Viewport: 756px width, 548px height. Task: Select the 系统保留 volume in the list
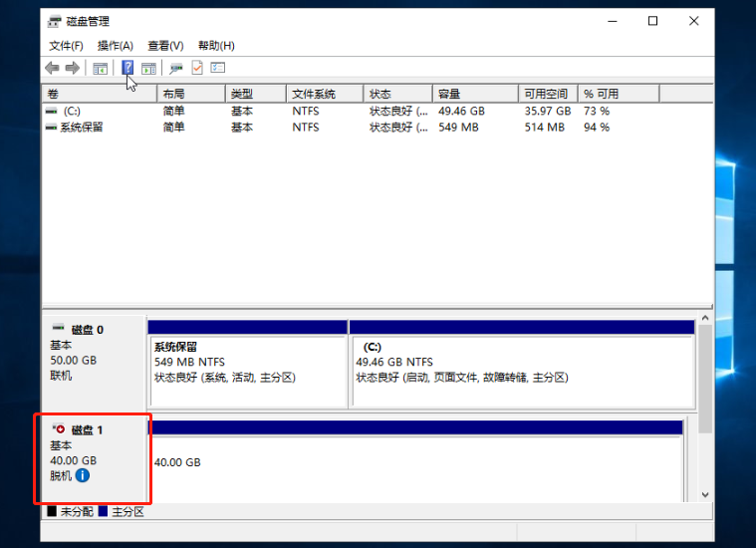click(x=378, y=128)
